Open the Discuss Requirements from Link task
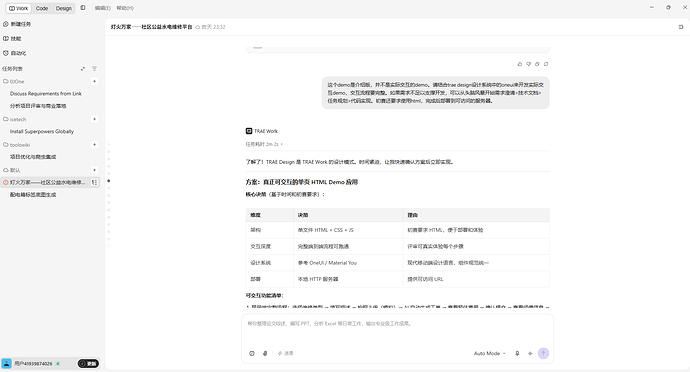 [46, 93]
